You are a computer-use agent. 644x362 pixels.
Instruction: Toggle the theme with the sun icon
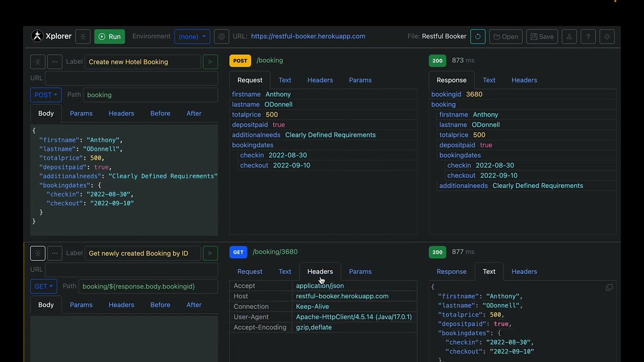(x=607, y=36)
